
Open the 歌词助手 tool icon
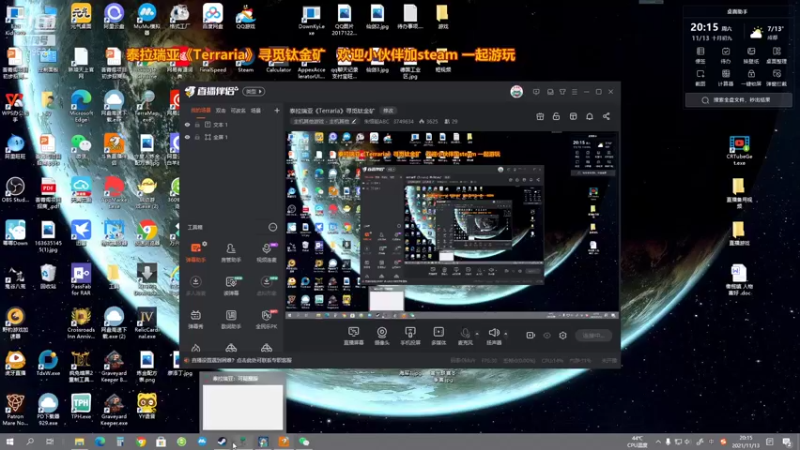[x=231, y=319]
